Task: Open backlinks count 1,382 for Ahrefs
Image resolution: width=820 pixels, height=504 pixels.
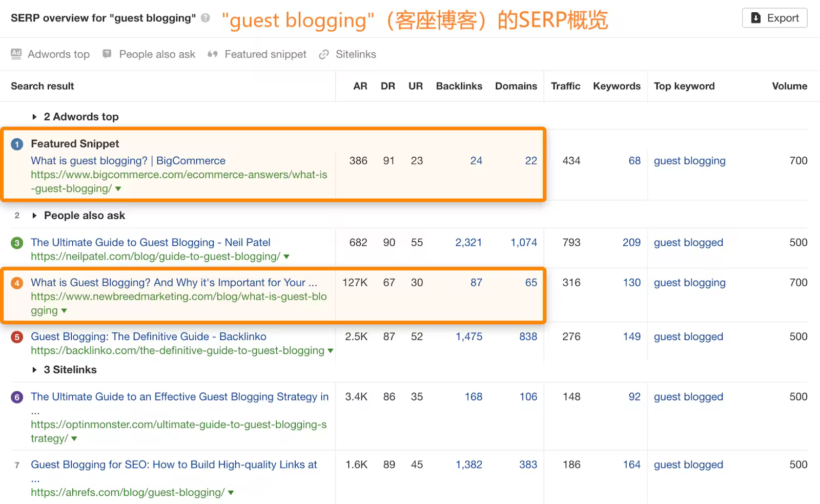Action: [x=469, y=465]
